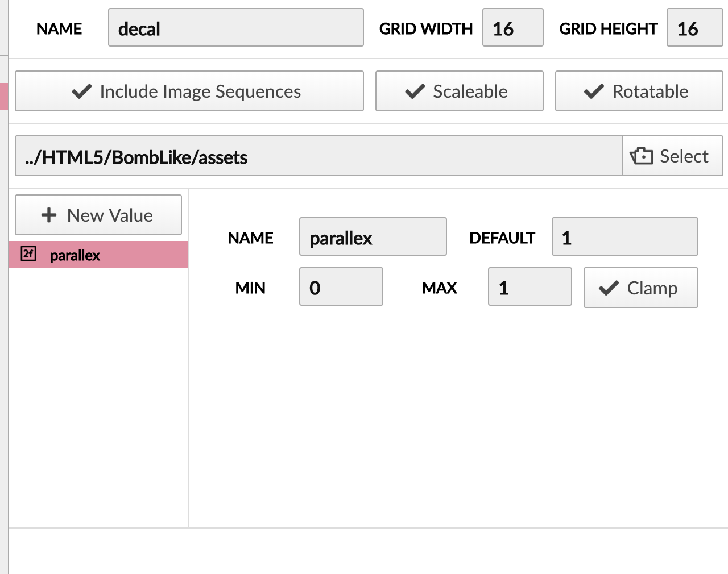The image size is (728, 574).
Task: Click the 2f type icon beside parallex
Action: tap(28, 253)
